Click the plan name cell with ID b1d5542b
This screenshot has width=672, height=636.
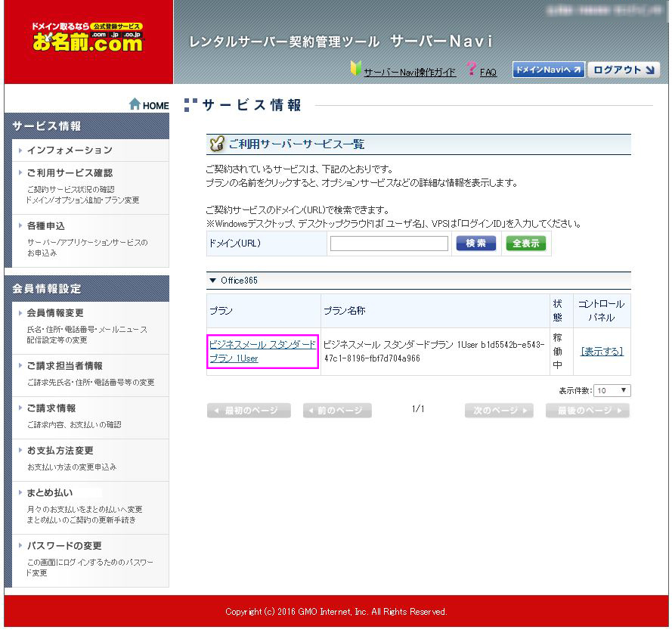(x=435, y=352)
